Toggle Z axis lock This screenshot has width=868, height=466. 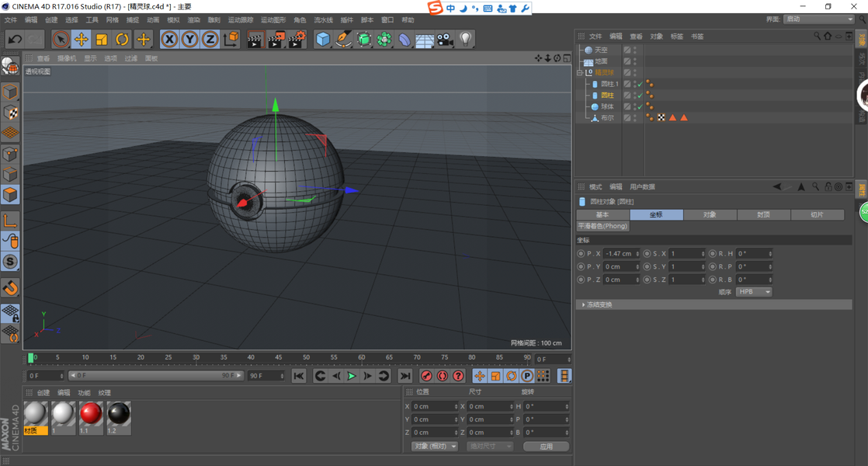point(210,40)
